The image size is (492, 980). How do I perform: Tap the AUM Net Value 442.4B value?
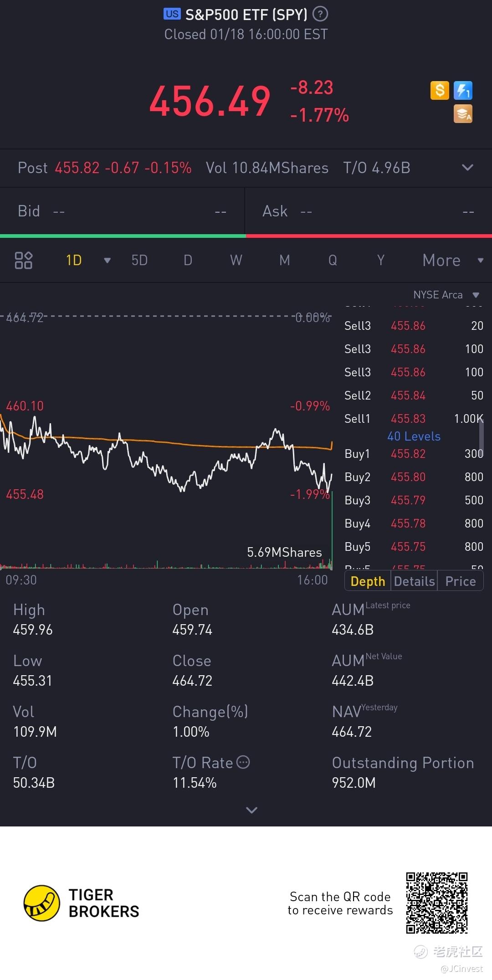point(353,681)
